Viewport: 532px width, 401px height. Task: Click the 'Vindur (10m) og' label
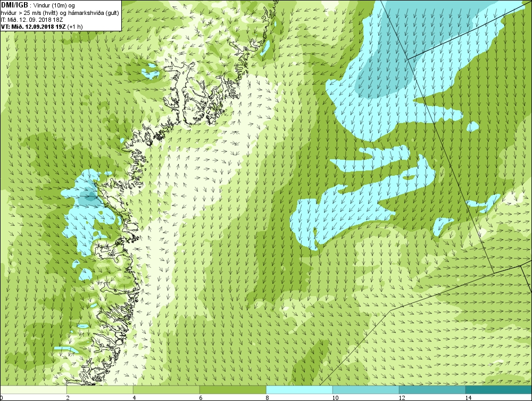[55, 5]
